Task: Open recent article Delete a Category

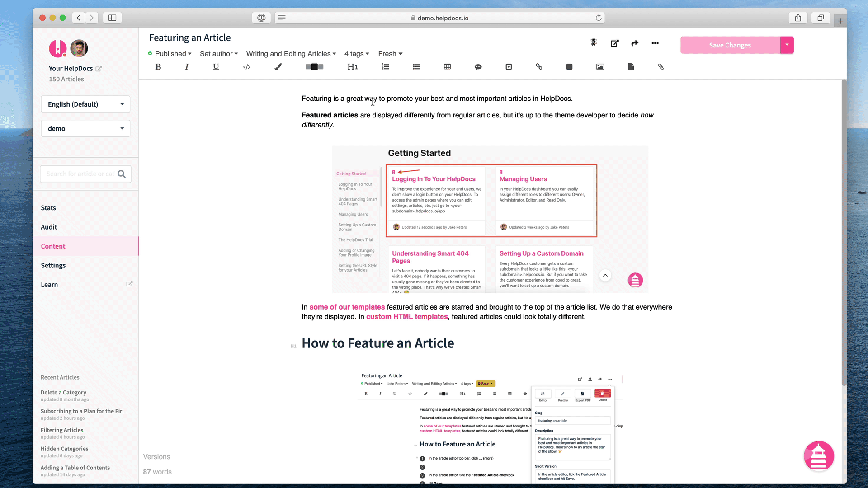Action: tap(63, 393)
